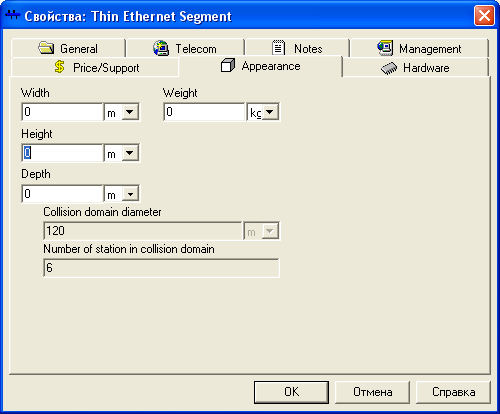This screenshot has height=414, width=500.
Task: Click into the Depth value field
Action: [x=62, y=194]
